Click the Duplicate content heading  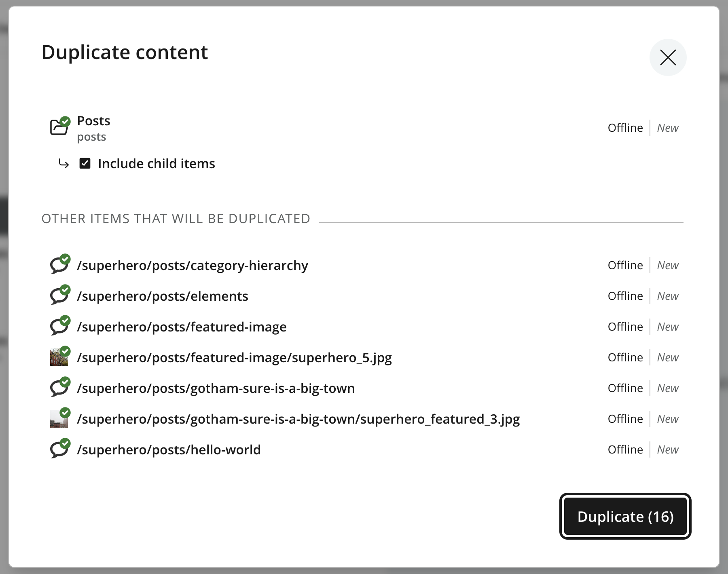125,53
